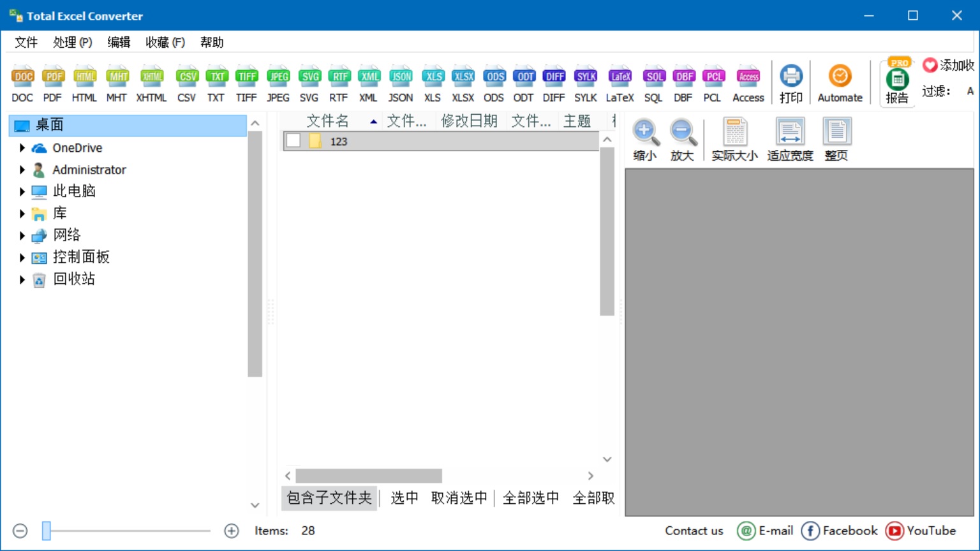Select XHTML conversion icon
Image resolution: width=980 pixels, height=551 pixels.
point(151,84)
